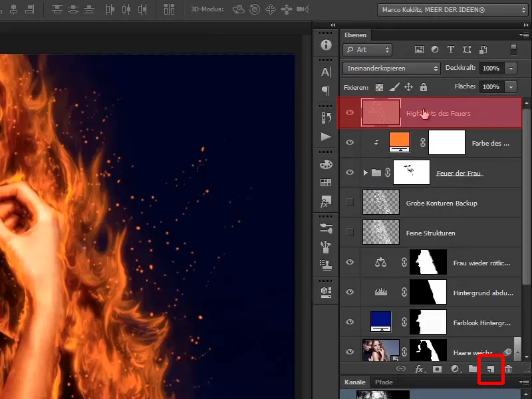
Task: Show the Feine Strukturen layer
Action: [350, 232]
